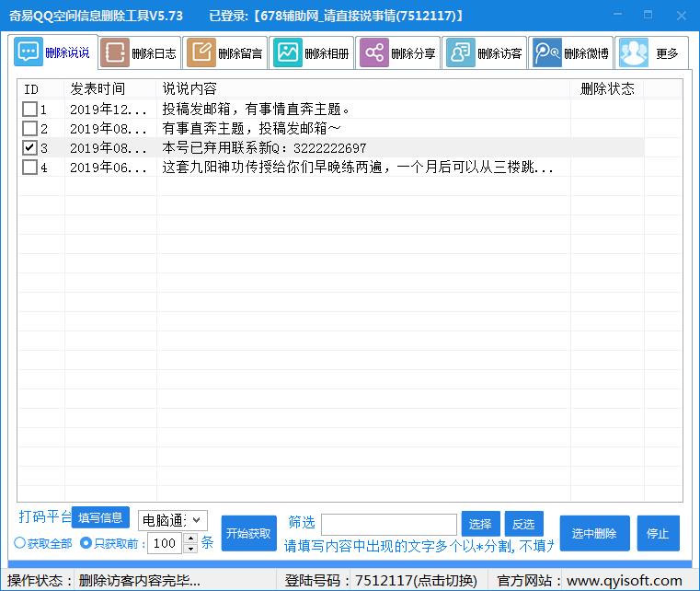The image size is (700, 591).
Task: Click the 选择 button
Action: pos(480,524)
